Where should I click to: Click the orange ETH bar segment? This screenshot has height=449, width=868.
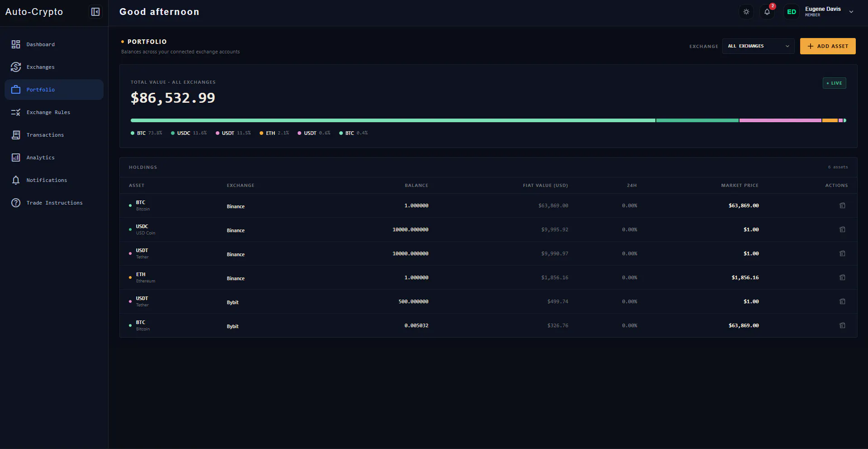click(830, 120)
